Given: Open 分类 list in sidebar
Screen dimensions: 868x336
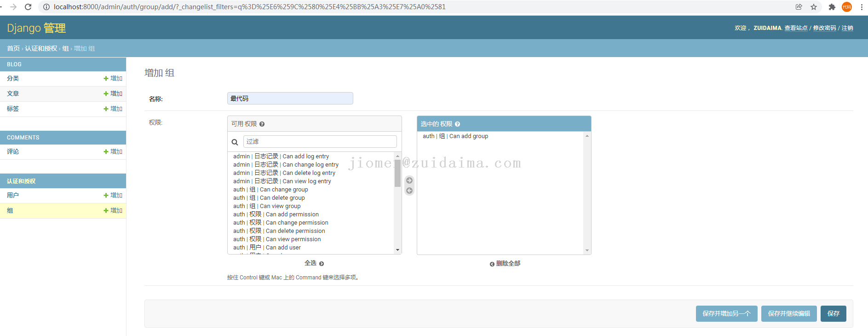Looking at the screenshot, I should pos(13,79).
